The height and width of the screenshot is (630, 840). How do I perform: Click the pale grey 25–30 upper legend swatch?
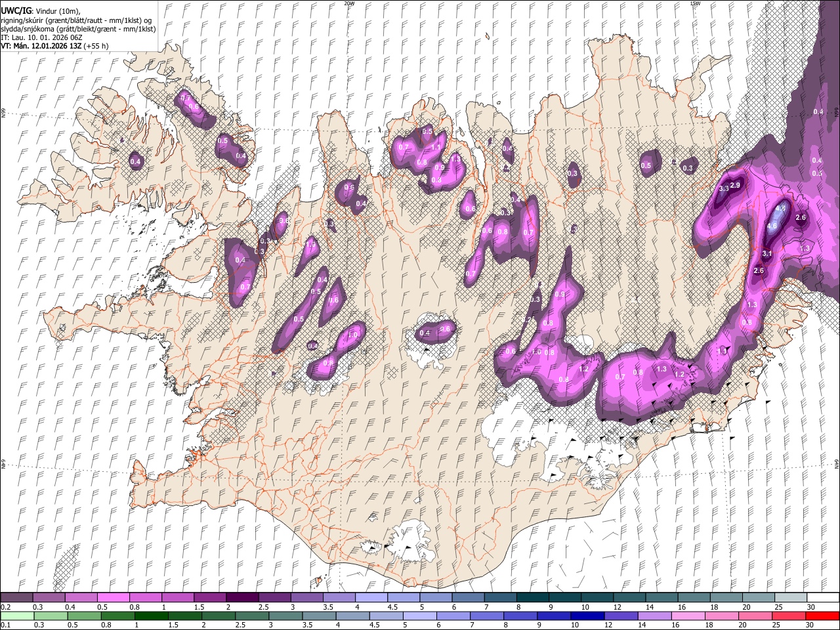(791, 598)
